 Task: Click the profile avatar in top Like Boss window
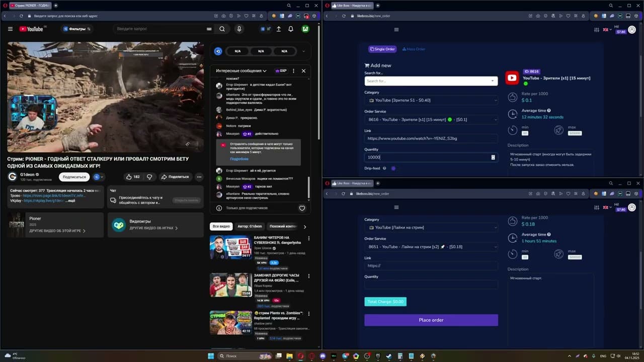tap(632, 30)
